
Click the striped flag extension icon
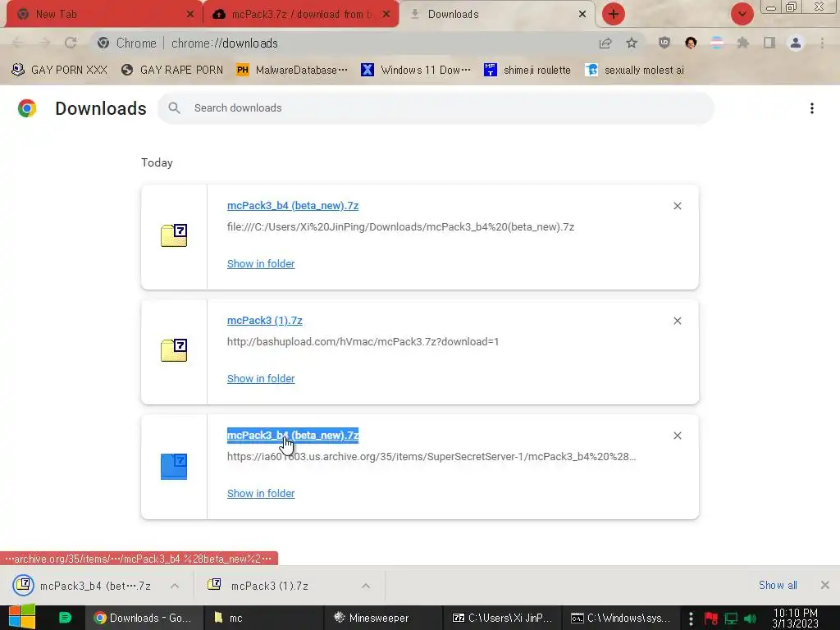click(x=717, y=43)
